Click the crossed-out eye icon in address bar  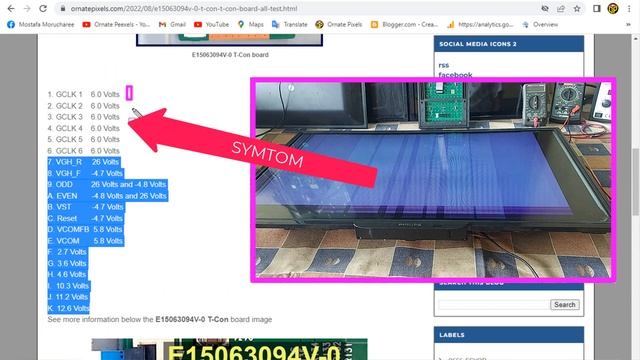click(544, 9)
